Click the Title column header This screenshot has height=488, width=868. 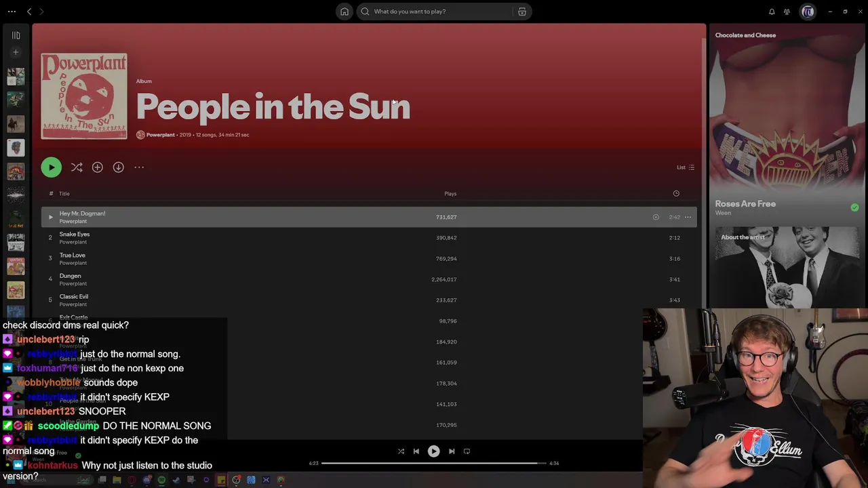point(64,194)
